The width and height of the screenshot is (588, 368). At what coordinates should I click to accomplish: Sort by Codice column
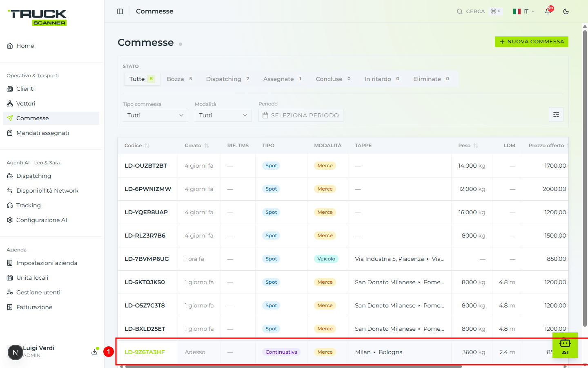[137, 146]
